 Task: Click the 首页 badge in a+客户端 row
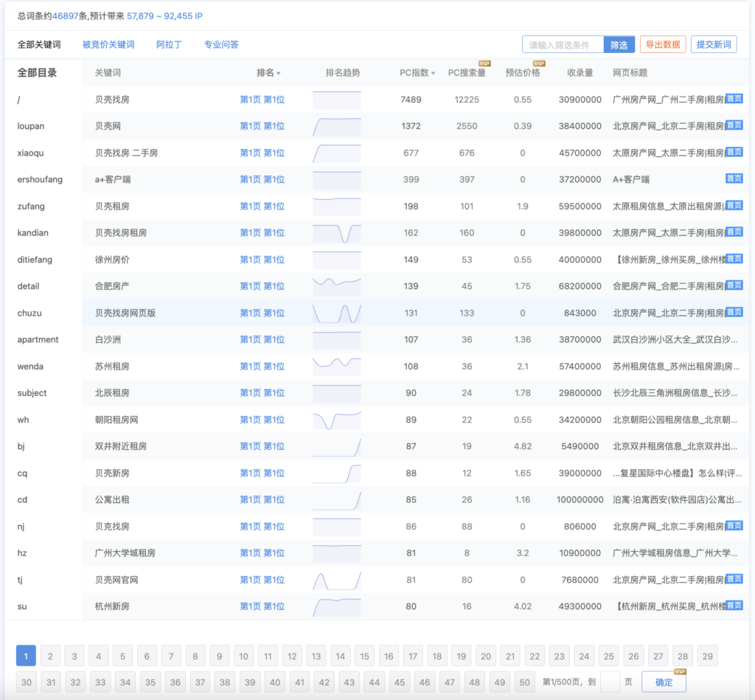[x=734, y=179]
